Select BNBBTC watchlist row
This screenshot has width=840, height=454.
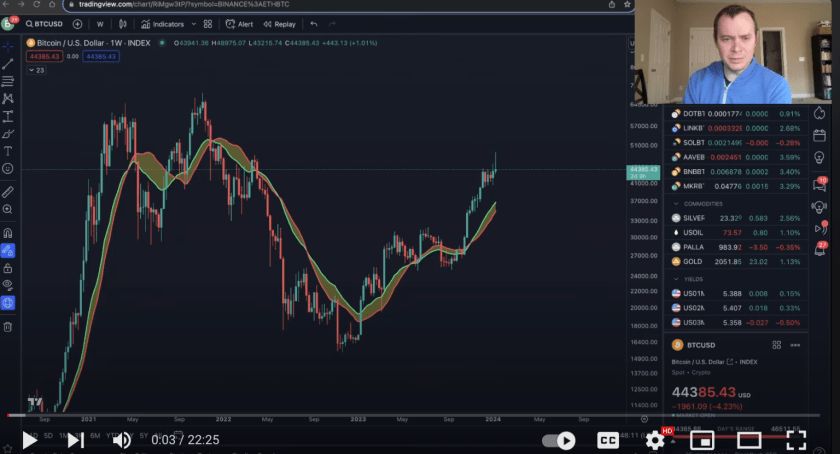pos(737,172)
